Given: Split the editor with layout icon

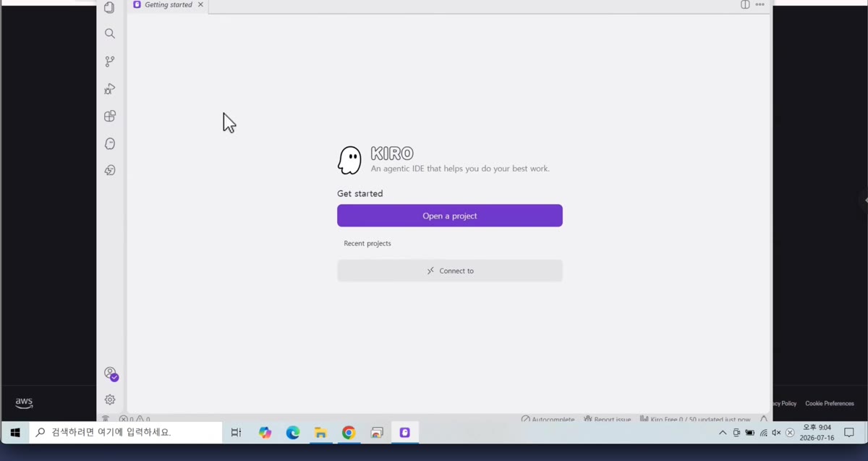Looking at the screenshot, I should coord(745,4).
